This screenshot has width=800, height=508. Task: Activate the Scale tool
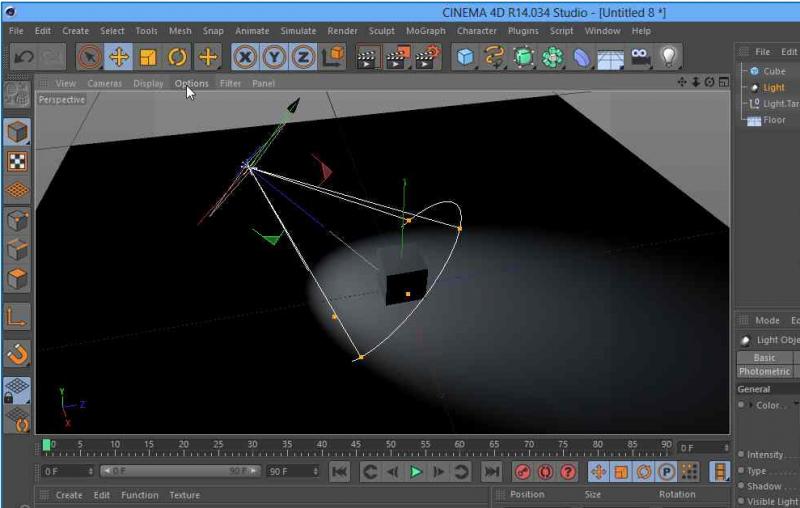148,57
